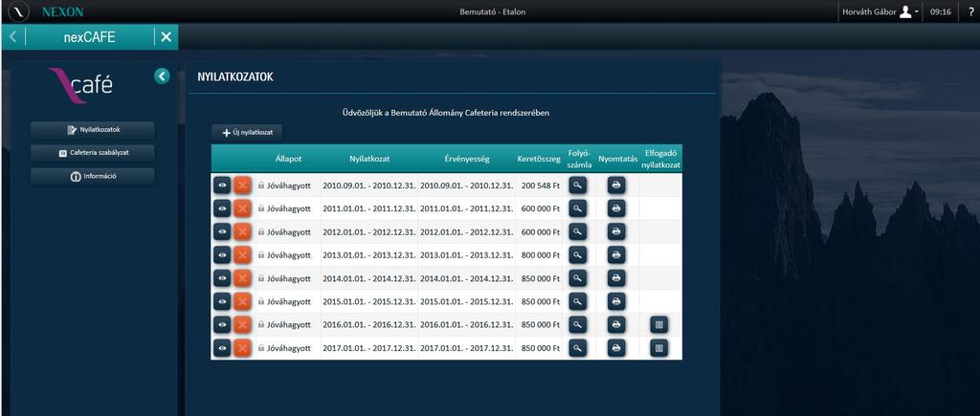Delete the 2015.01.01. declaration row

click(x=242, y=301)
